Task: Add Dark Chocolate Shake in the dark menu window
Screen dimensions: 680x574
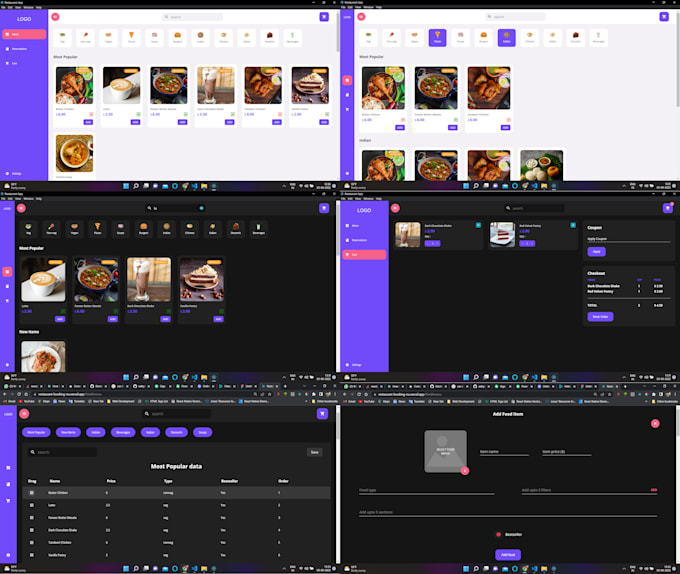Action: tap(165, 319)
